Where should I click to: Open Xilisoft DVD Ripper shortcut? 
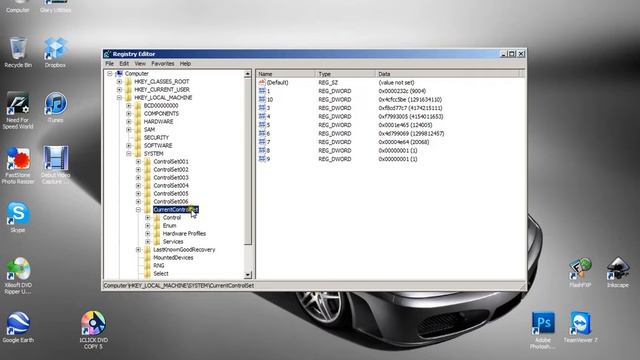(x=18, y=275)
